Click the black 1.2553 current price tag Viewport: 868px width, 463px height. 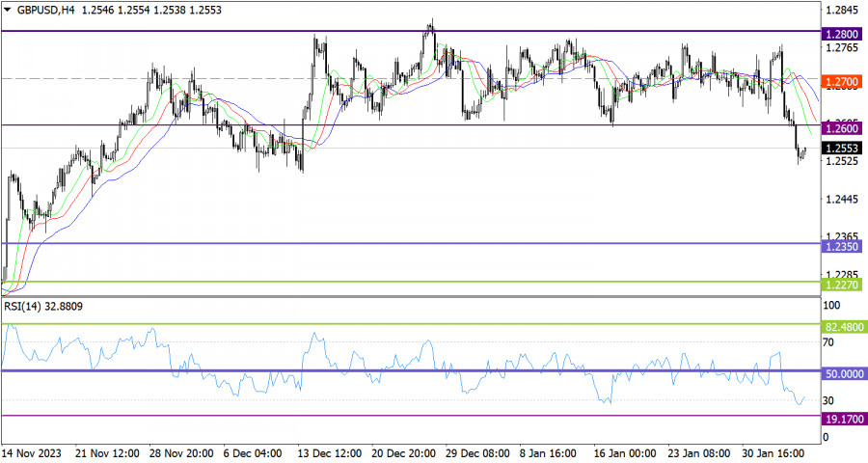pyautogui.click(x=842, y=149)
